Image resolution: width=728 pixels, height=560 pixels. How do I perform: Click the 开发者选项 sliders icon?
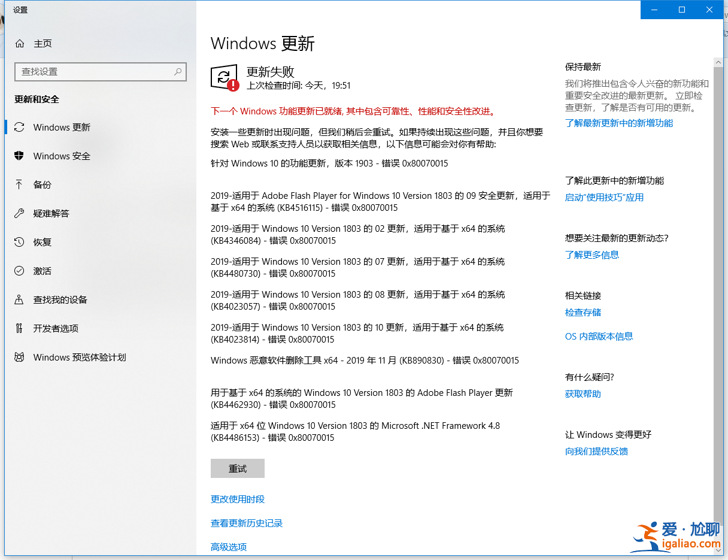pos(20,329)
